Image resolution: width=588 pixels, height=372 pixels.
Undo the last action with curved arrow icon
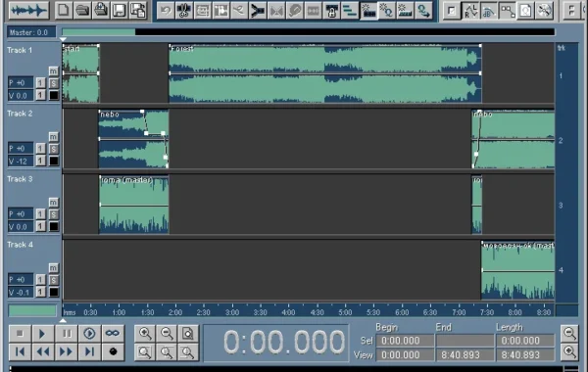coord(166,11)
